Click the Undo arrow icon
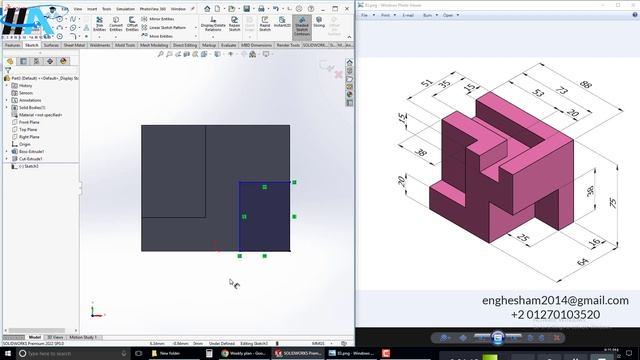Screen dimensions: 640x360 pyautogui.click(x=276, y=9)
